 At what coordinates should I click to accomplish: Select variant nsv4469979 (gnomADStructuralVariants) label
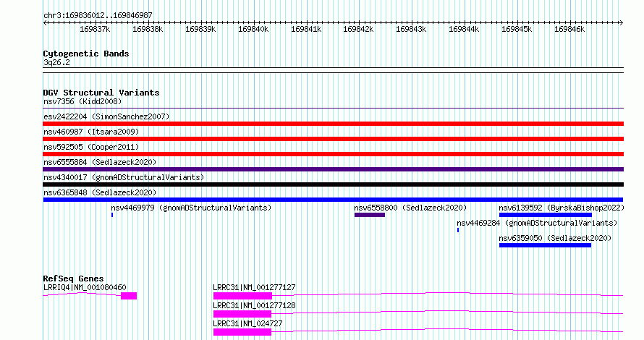click(192, 208)
